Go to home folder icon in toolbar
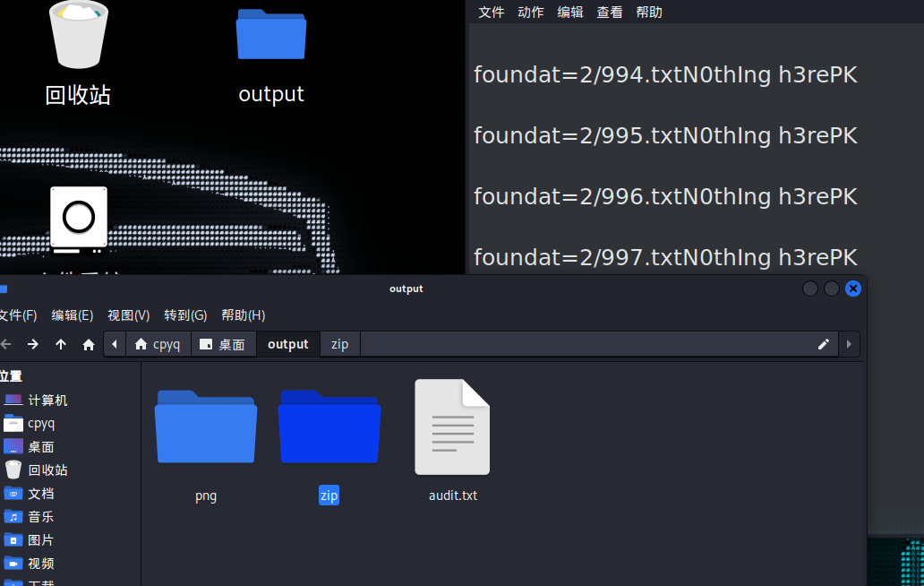The height and width of the screenshot is (586, 924). (89, 344)
